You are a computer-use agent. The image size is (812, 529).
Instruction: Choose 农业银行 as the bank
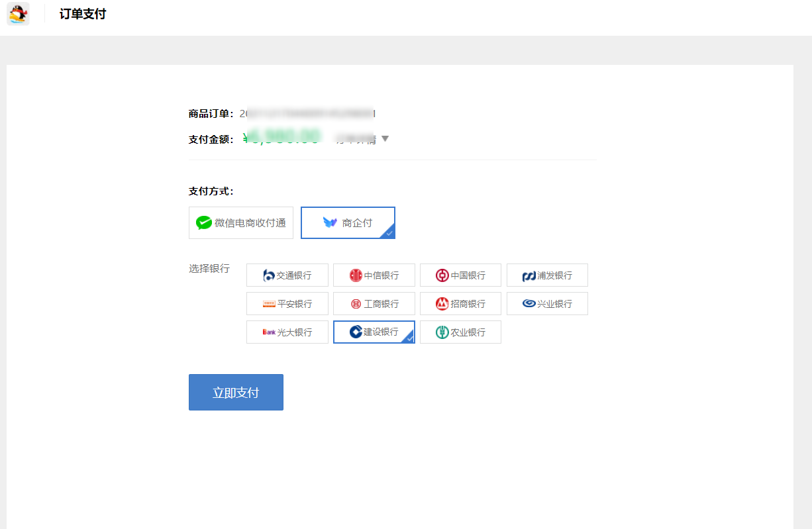click(460, 332)
